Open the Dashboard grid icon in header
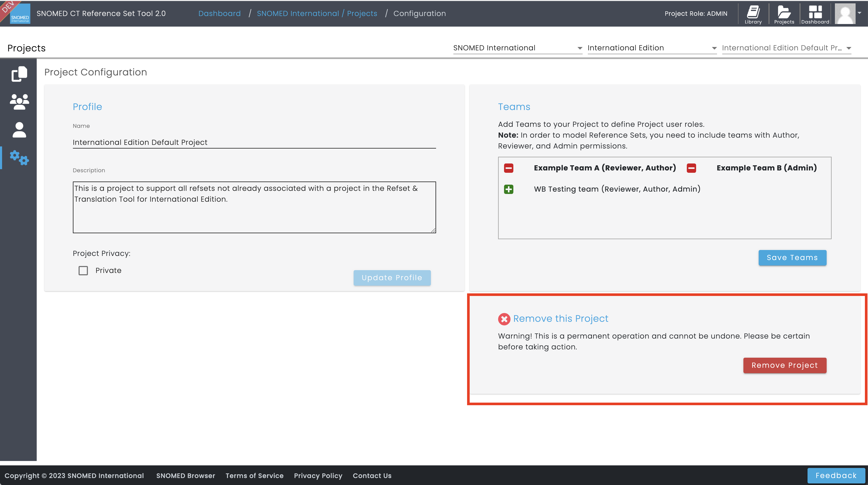868x485 pixels. (x=815, y=14)
